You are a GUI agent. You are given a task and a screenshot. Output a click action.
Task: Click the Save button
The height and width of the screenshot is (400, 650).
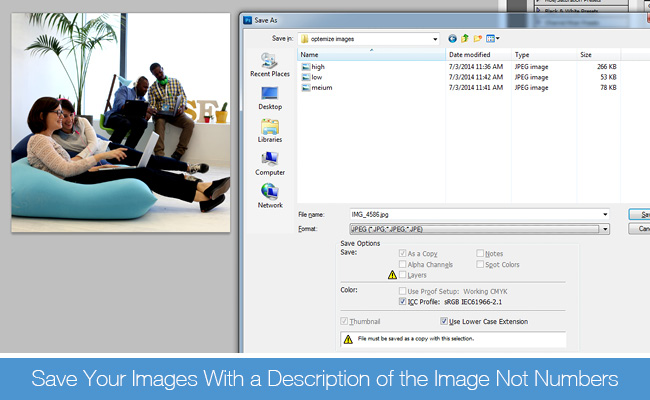coord(640,214)
